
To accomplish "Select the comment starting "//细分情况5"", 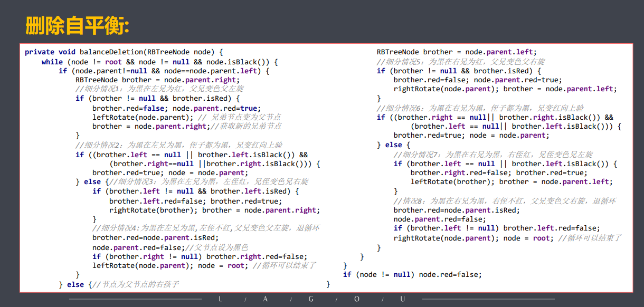I will pyautogui.click(x=461, y=61).
